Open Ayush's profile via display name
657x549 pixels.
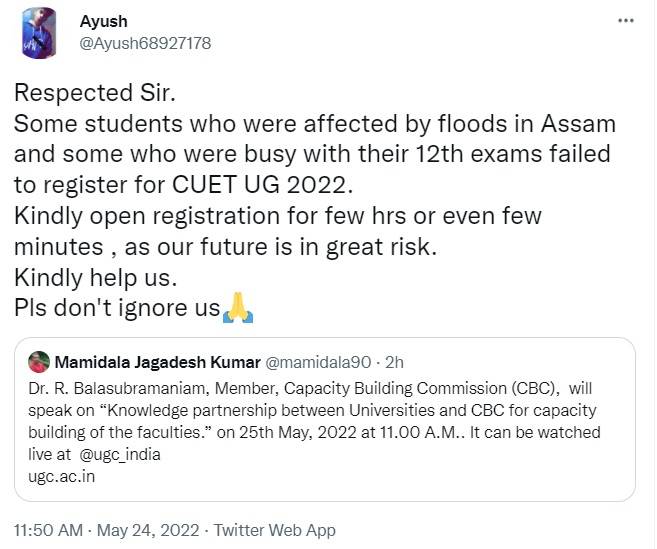coord(104,21)
